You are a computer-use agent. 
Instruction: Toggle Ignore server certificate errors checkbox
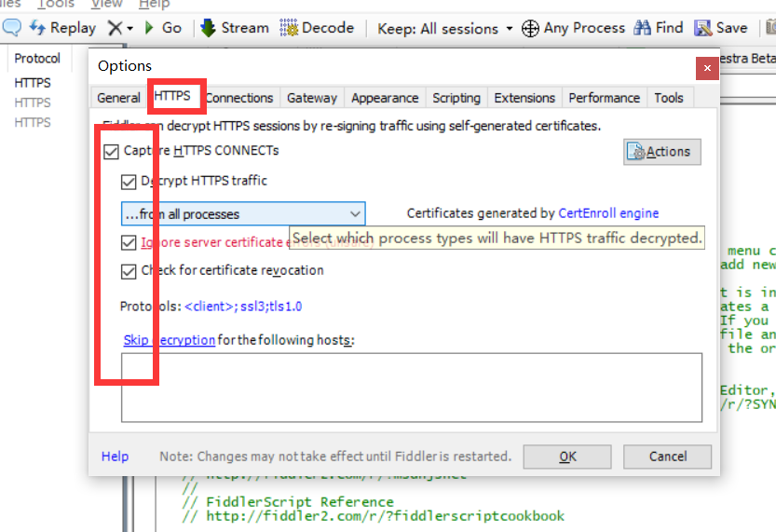point(129,242)
